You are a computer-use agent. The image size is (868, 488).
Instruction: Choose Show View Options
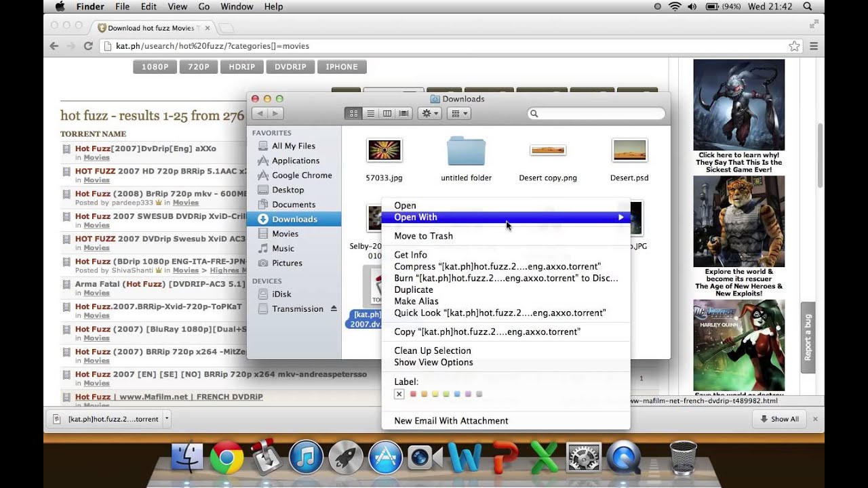click(x=433, y=363)
